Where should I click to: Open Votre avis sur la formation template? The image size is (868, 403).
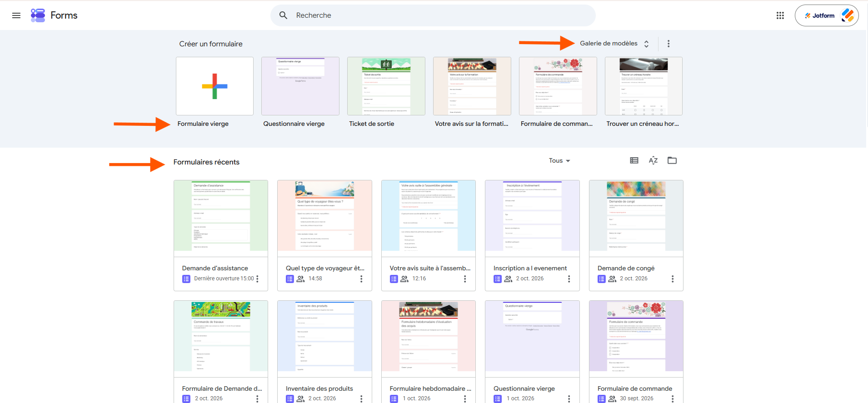coord(472,86)
